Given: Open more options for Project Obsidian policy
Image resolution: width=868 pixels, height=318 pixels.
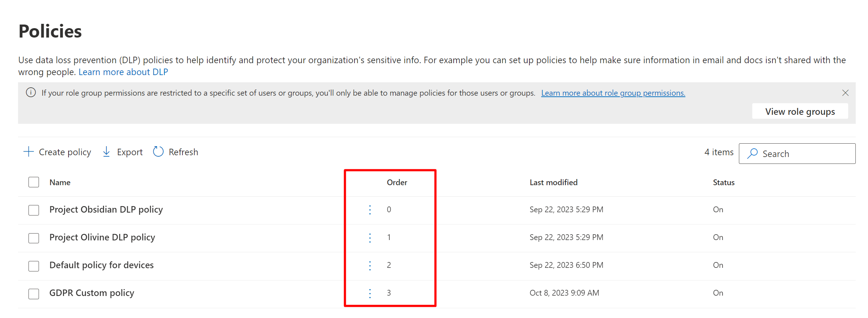Looking at the screenshot, I should [x=370, y=210].
